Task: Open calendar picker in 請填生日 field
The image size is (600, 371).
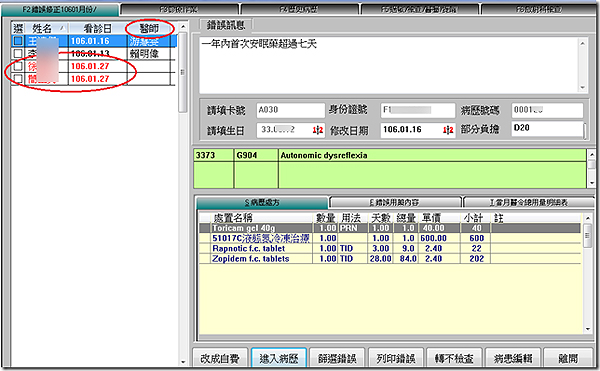Action: point(318,130)
